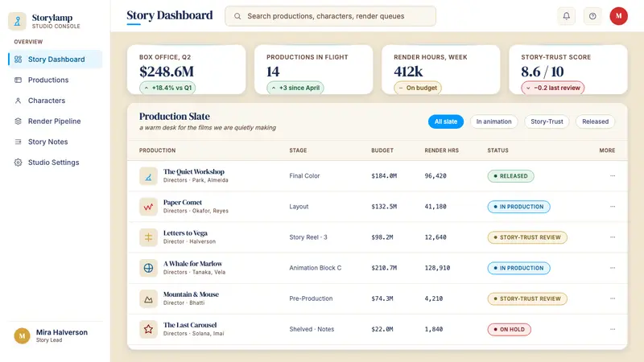Image resolution: width=644 pixels, height=362 pixels.
Task: Click the 128,910 render hours cell
Action: [x=437, y=268]
